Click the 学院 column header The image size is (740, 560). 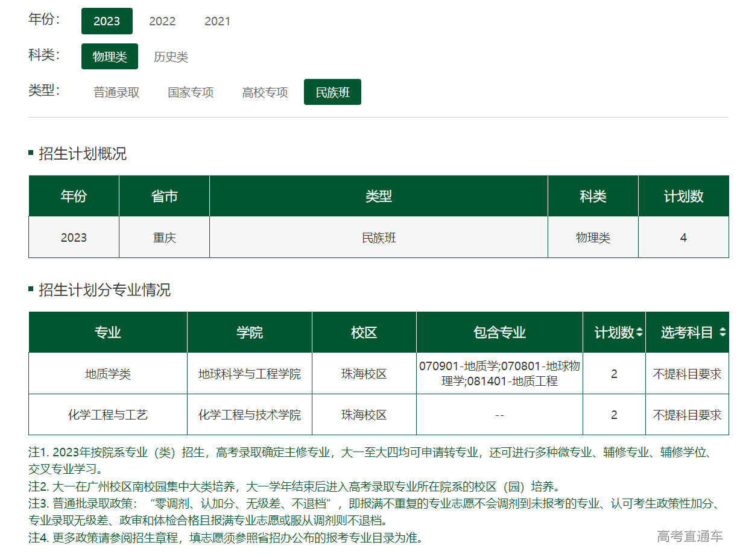coord(249,332)
